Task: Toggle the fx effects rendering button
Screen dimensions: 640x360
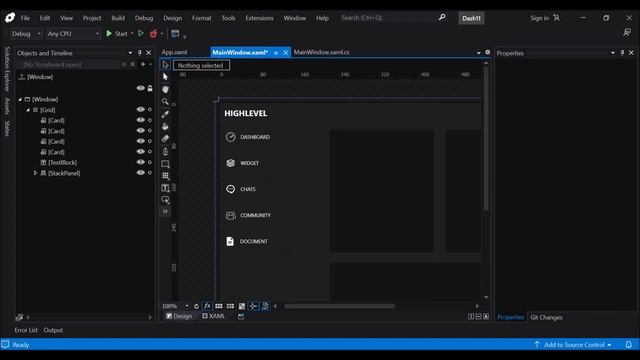Action: pos(207,306)
